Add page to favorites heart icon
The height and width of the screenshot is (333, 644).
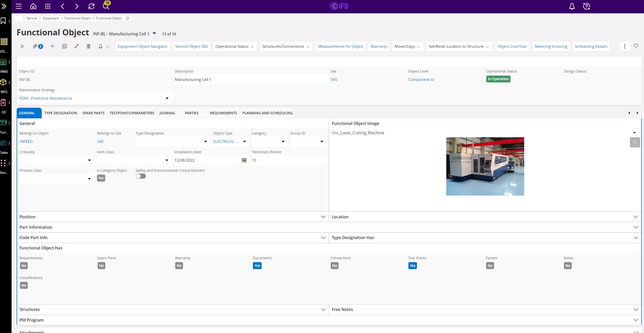click(636, 46)
